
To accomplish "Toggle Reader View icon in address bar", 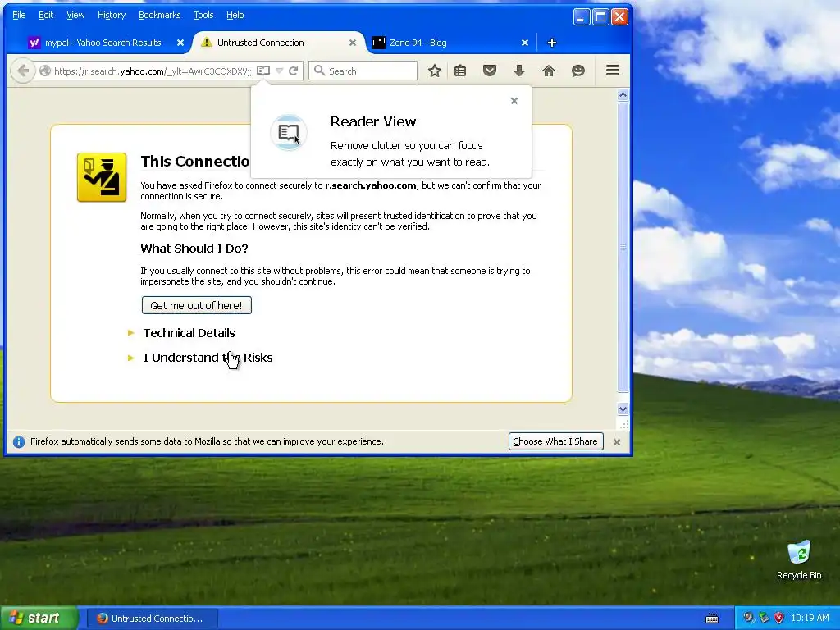I will pyautogui.click(x=263, y=71).
